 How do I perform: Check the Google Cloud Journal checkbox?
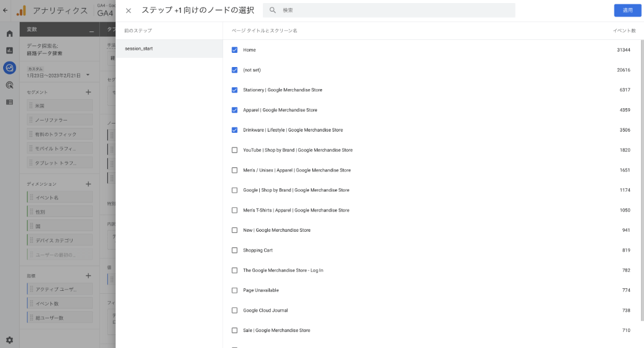235,310
